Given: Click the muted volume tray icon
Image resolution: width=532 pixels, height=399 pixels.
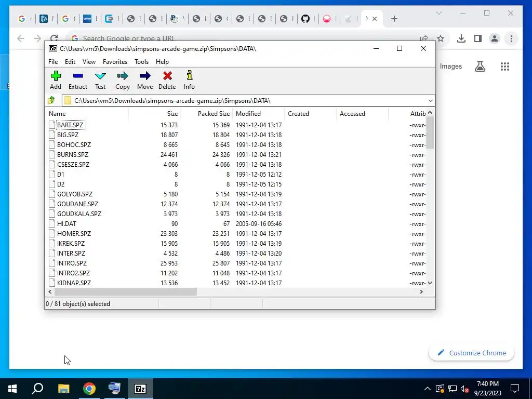Looking at the screenshot, I should coord(465,389).
